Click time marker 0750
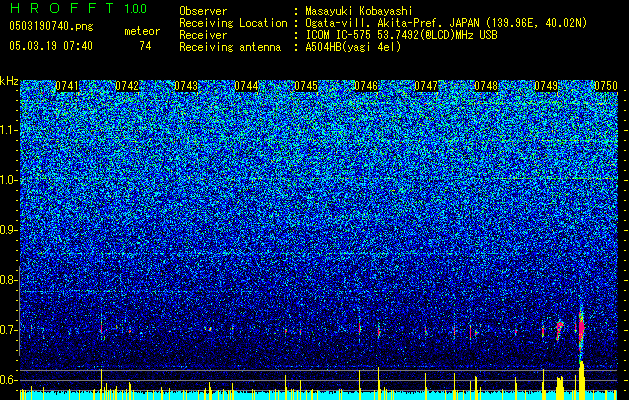Screen dimensions: 629x400 point(606,86)
